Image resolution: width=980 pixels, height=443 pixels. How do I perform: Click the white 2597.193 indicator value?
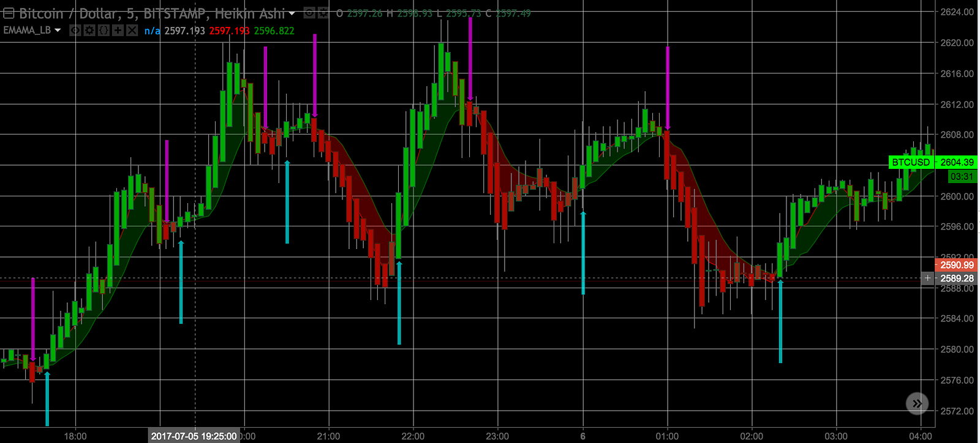pyautogui.click(x=184, y=31)
